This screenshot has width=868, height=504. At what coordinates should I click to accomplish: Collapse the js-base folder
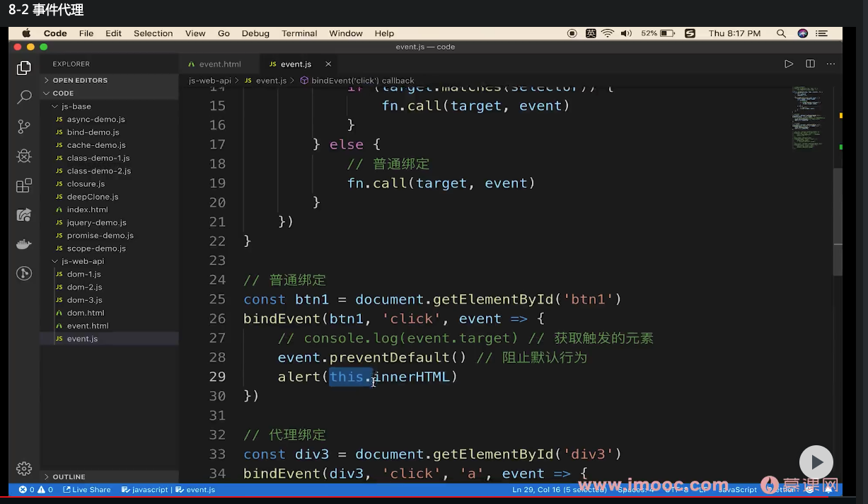(x=76, y=106)
